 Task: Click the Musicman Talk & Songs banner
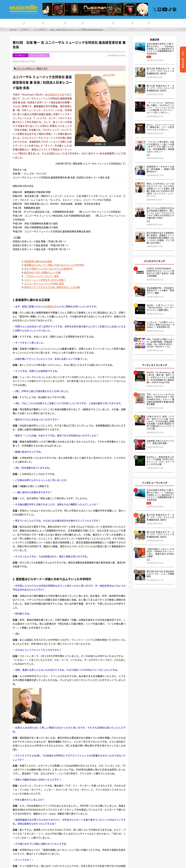(95, 9)
